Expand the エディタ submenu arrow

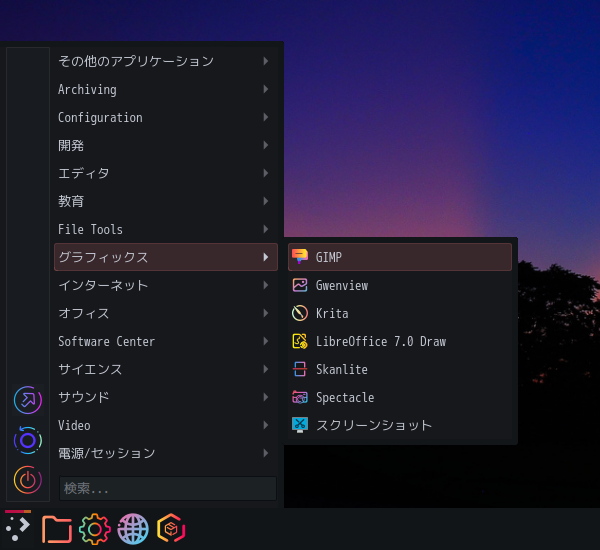pos(266,173)
